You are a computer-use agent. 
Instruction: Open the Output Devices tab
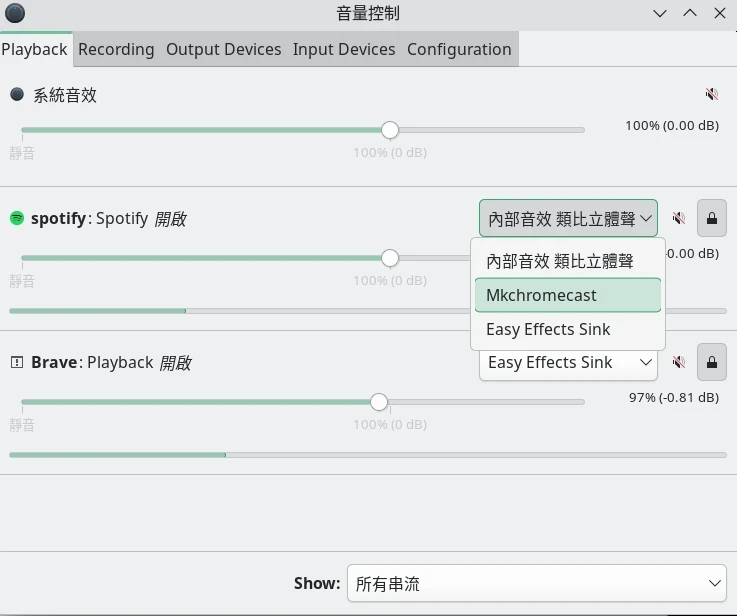223,49
